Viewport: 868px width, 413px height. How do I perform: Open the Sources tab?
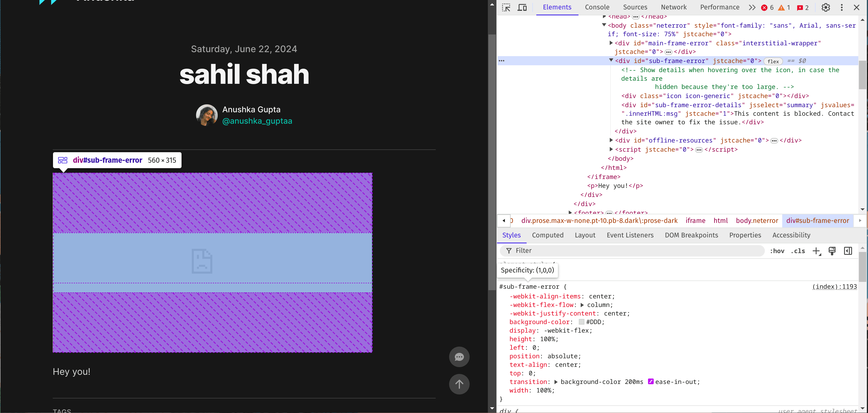click(x=635, y=7)
